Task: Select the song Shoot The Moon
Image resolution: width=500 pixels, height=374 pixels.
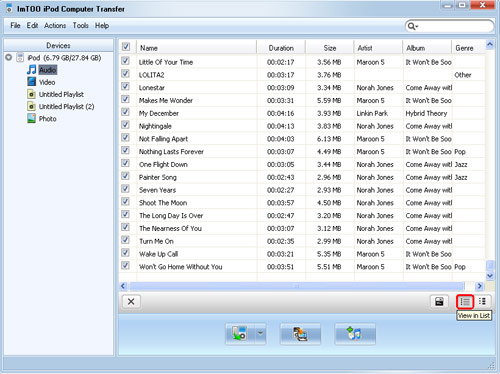Action: pos(163,203)
